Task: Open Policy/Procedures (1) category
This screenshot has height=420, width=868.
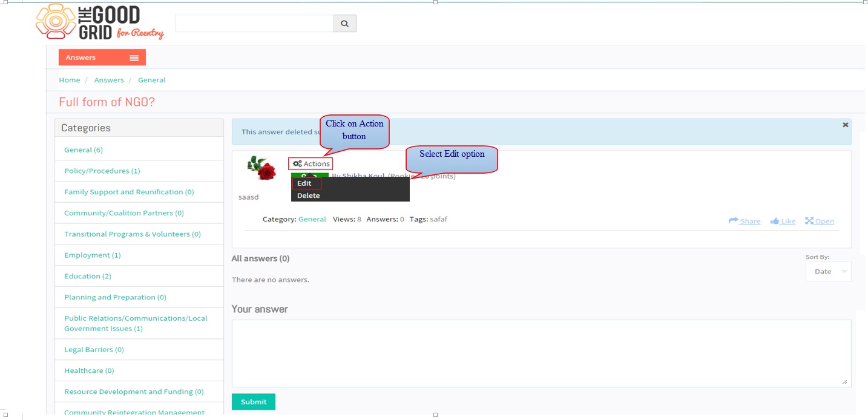Action: pos(102,171)
